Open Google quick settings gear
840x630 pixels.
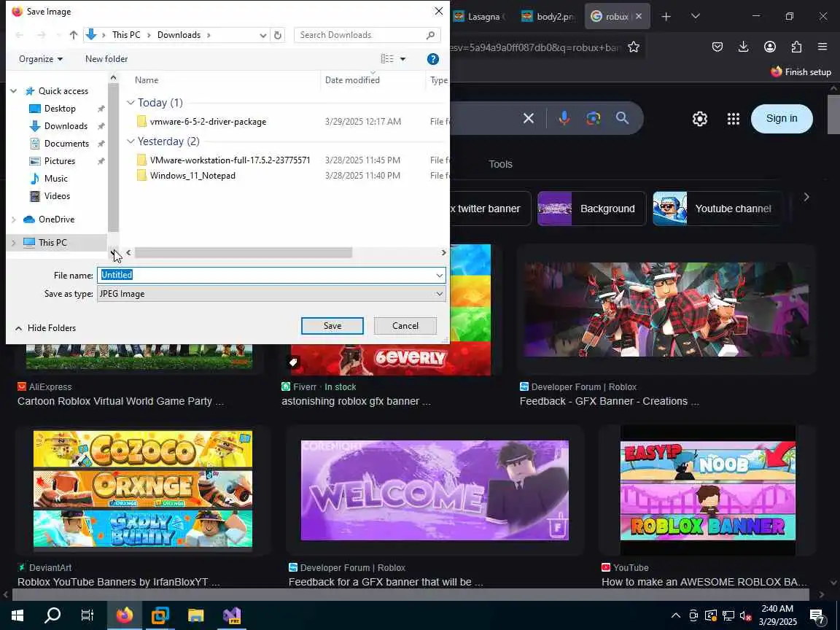point(700,119)
